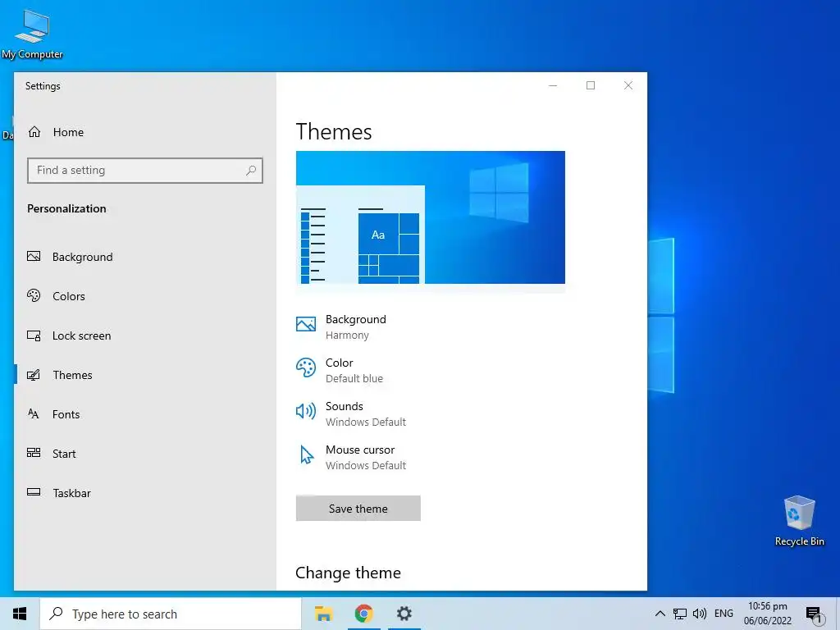Viewport: 840px width, 630px height.
Task: Click the search magnifier in Find a setting
Action: [x=251, y=171]
